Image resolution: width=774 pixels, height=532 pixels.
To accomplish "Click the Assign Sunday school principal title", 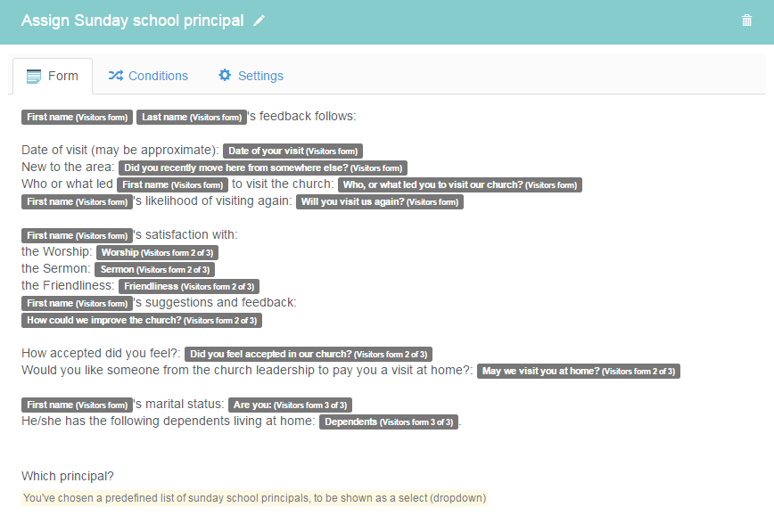I will pyautogui.click(x=132, y=20).
